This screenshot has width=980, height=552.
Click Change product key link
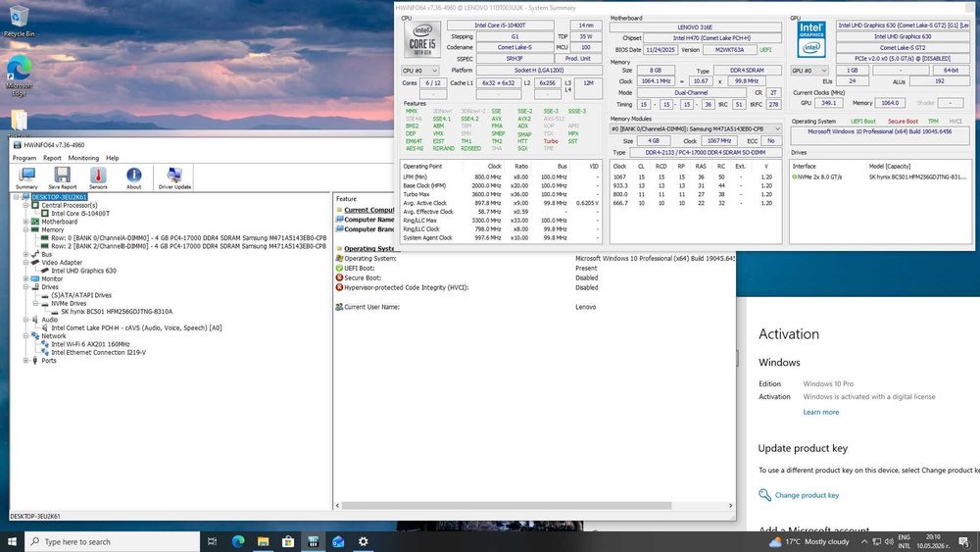tap(807, 495)
